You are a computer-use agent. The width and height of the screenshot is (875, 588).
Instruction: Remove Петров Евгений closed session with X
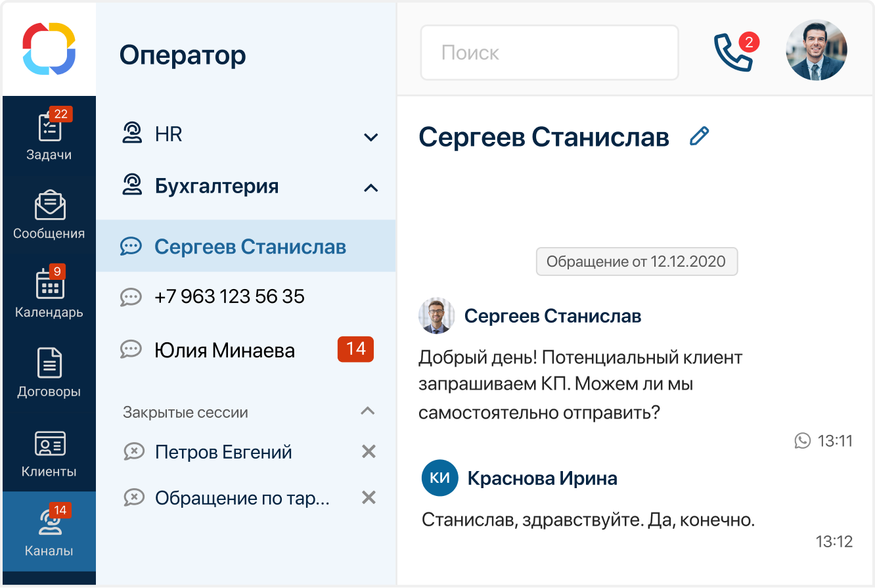tap(369, 452)
